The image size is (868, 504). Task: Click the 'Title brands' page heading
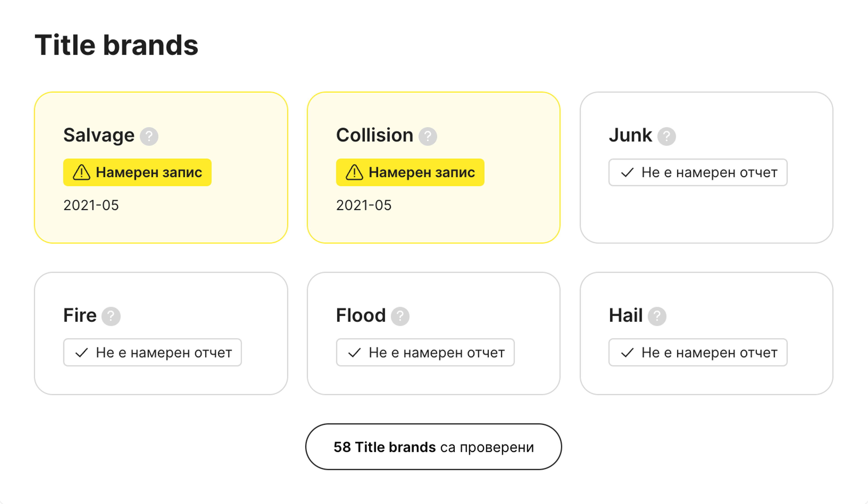coord(116,45)
